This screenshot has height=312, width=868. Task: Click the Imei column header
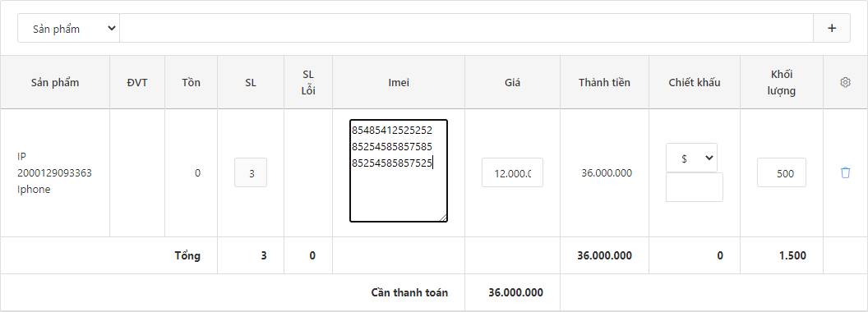click(399, 82)
